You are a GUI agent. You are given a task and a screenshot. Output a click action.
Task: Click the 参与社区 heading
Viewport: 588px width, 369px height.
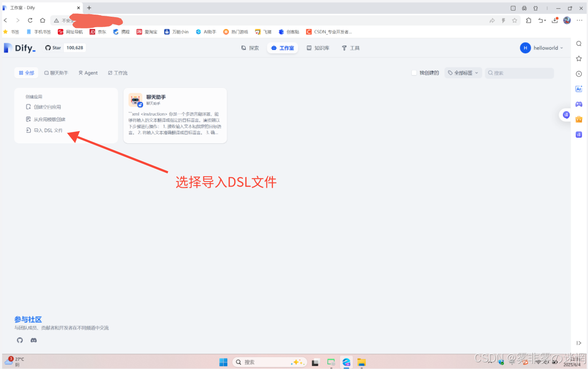click(28, 319)
